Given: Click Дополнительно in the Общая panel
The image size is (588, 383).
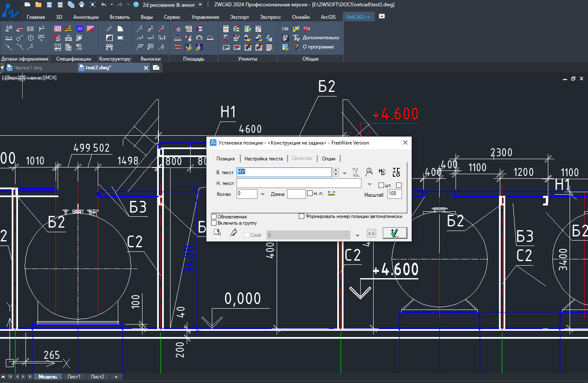Looking at the screenshot, I should (321, 38).
